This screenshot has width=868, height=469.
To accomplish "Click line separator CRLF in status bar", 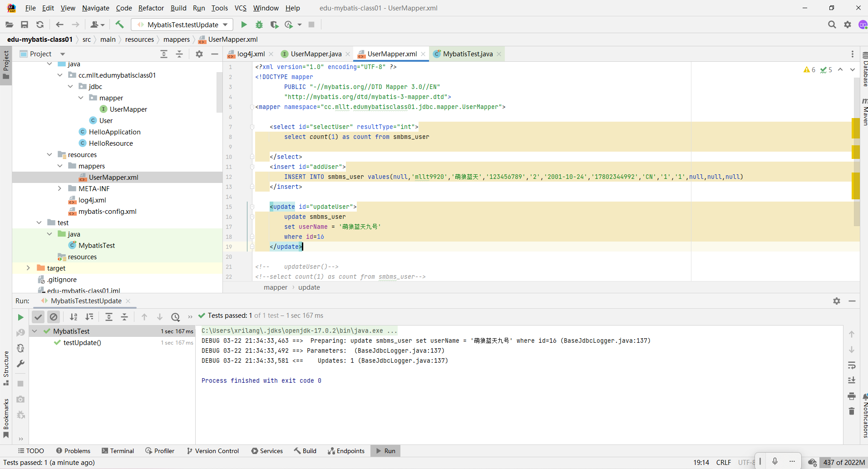I will [x=724, y=463].
